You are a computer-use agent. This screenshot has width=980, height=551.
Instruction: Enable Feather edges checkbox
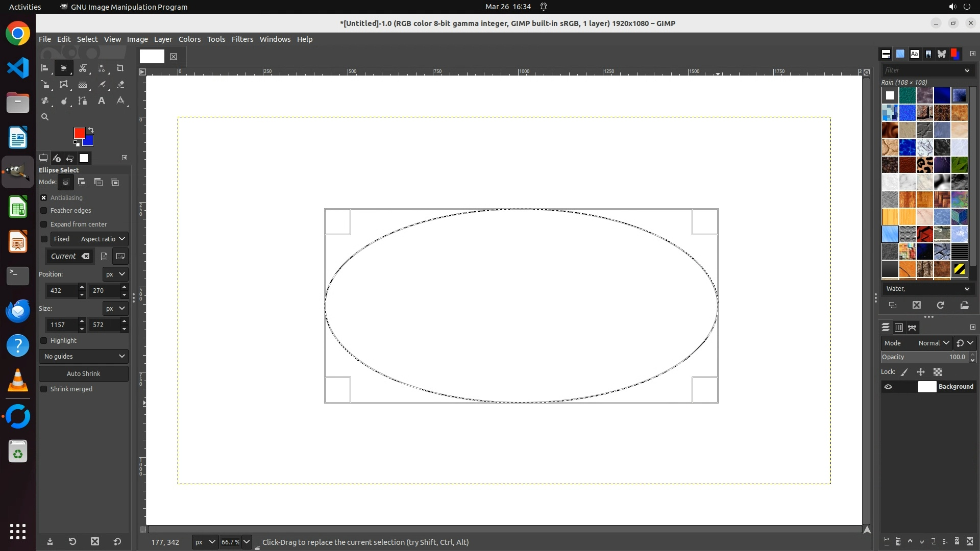click(44, 211)
